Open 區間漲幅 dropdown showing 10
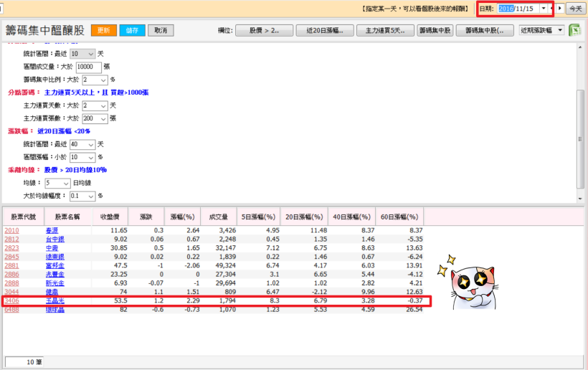 point(82,157)
